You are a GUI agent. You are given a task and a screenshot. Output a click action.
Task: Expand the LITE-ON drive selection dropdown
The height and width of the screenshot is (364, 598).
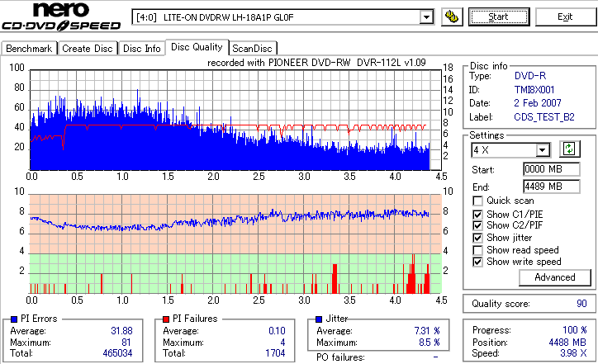pos(426,17)
